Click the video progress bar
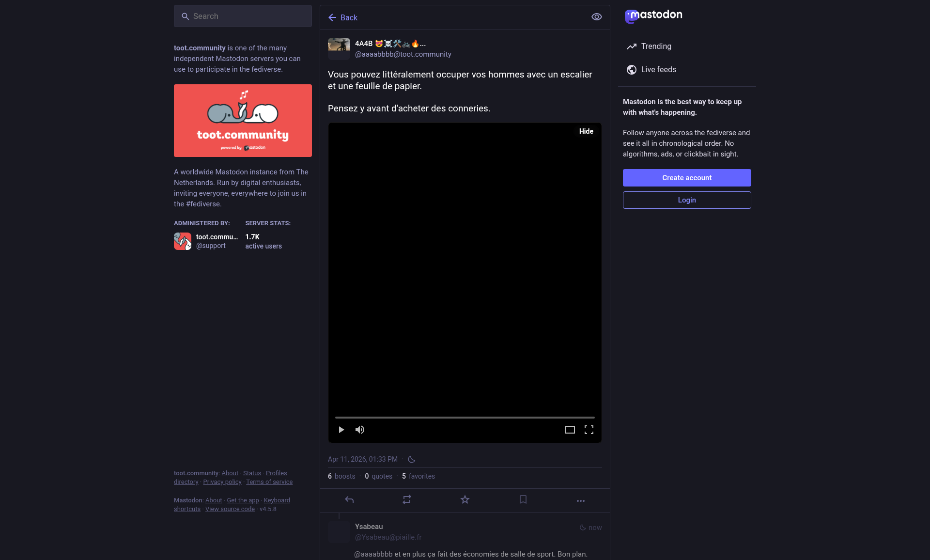 pyautogui.click(x=465, y=417)
